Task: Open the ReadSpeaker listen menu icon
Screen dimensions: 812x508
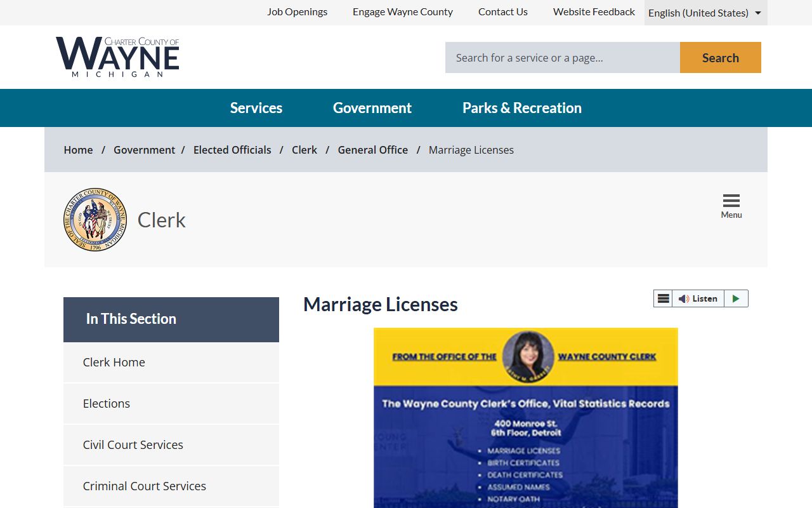Action: [x=663, y=298]
